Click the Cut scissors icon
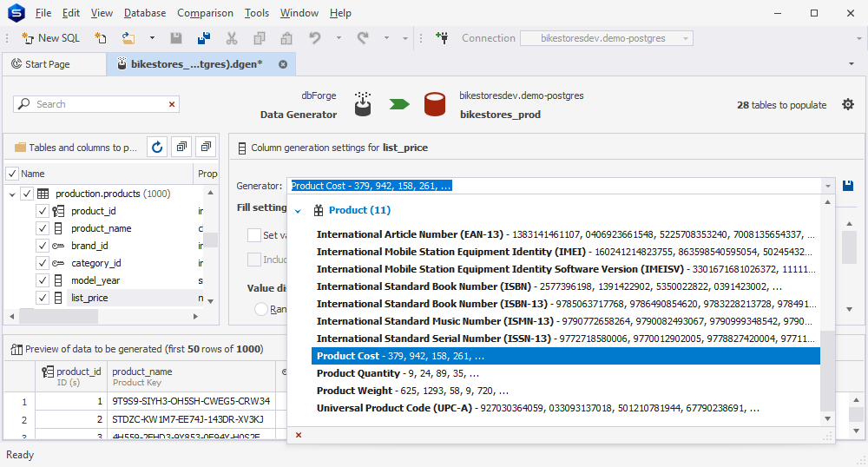The width and height of the screenshot is (868, 467). click(x=232, y=38)
